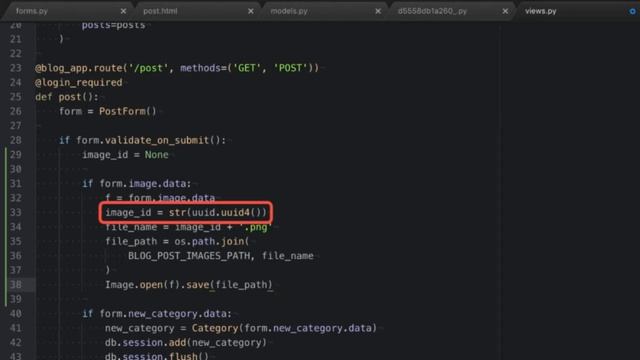Screen dimensions: 640x360
Task: Click 'None' value on line 29
Action: (156, 155)
